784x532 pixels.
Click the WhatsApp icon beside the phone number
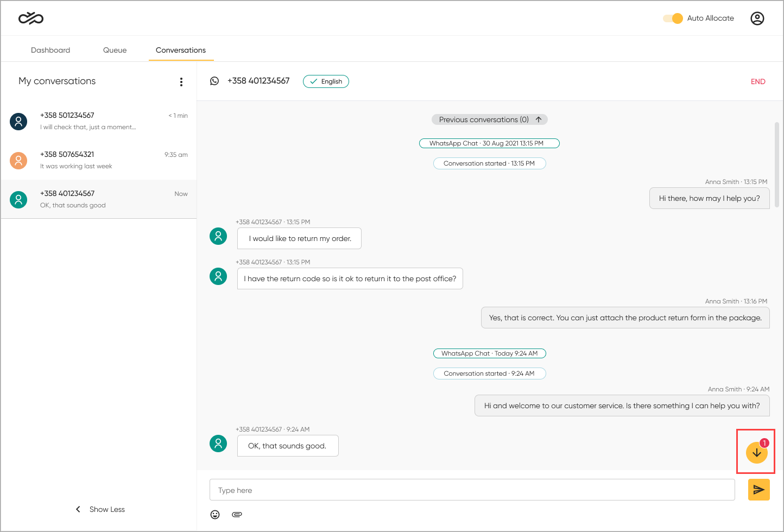[x=214, y=81]
